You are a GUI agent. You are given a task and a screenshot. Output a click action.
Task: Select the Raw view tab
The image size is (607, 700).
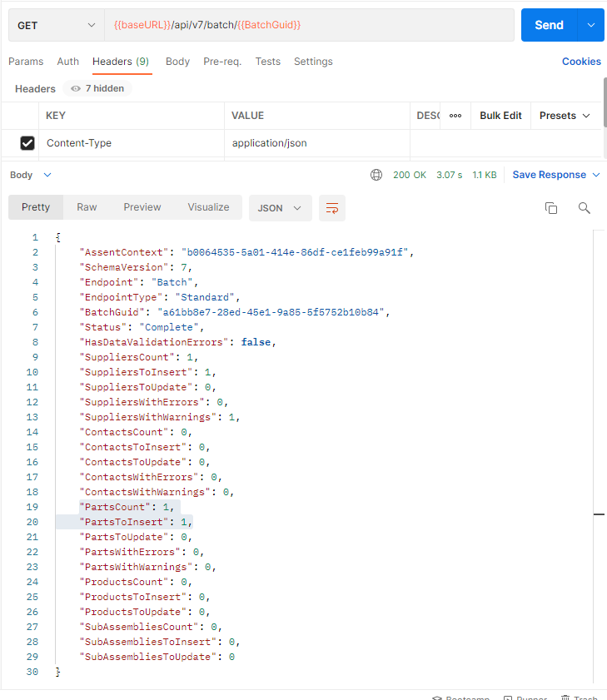point(87,207)
